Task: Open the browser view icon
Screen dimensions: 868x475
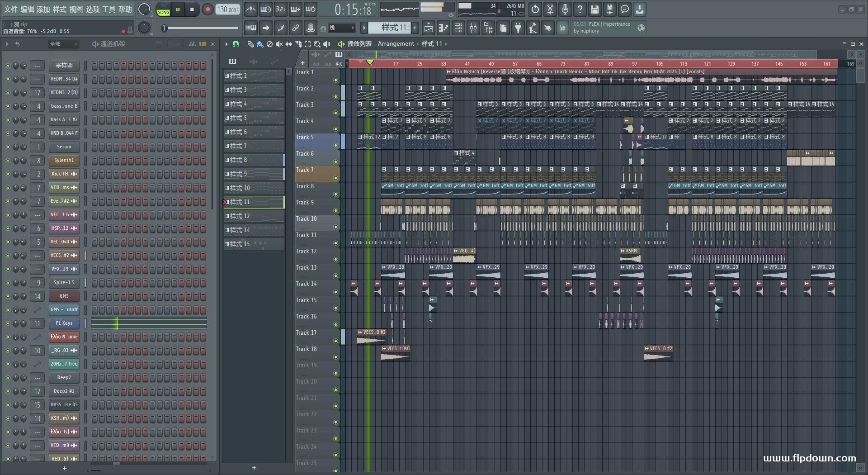Action: (x=488, y=28)
